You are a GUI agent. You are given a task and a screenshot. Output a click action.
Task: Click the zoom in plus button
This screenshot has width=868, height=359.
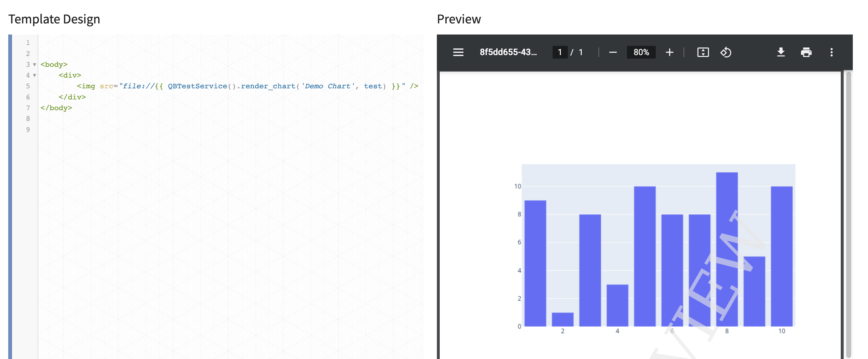coord(669,52)
